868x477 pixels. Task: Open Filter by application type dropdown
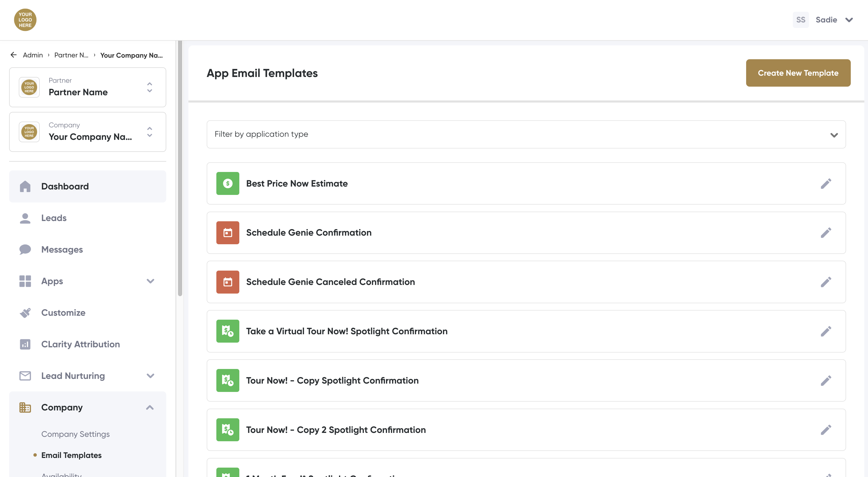point(526,134)
